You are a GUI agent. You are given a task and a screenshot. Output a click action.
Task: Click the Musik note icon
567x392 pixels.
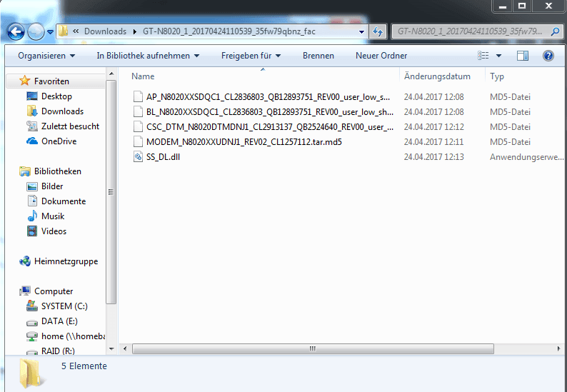[x=32, y=216]
